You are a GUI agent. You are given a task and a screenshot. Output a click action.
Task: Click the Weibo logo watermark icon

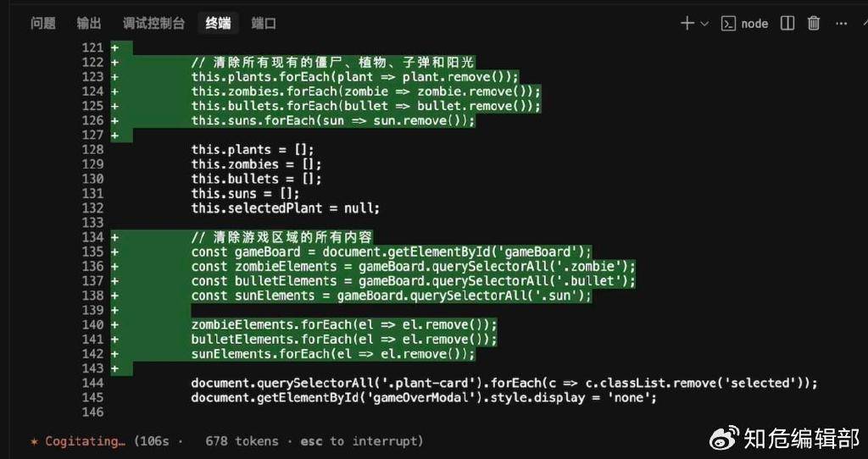click(x=725, y=437)
